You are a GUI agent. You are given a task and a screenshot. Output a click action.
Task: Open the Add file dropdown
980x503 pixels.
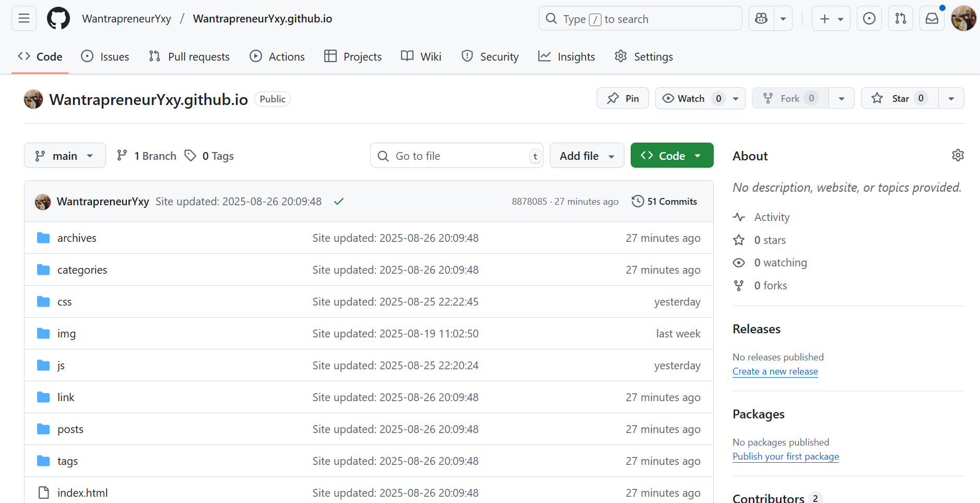tap(587, 156)
